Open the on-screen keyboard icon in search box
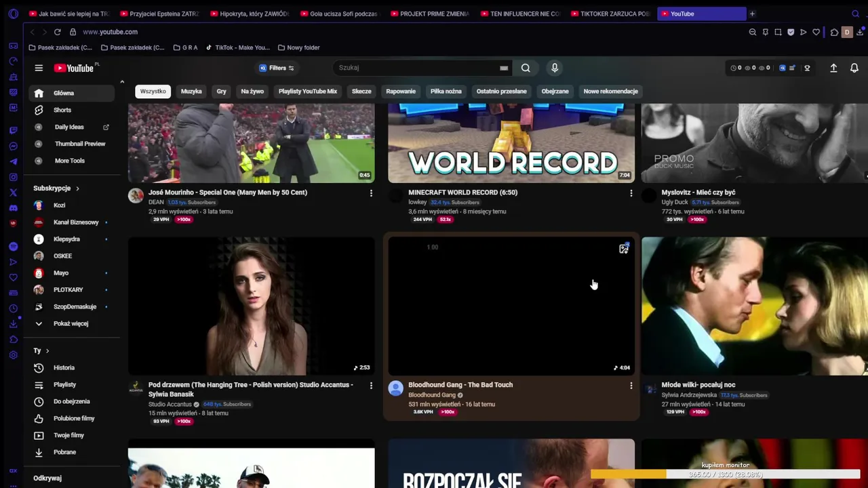Viewport: 868px width, 488px height. pyautogui.click(x=504, y=68)
